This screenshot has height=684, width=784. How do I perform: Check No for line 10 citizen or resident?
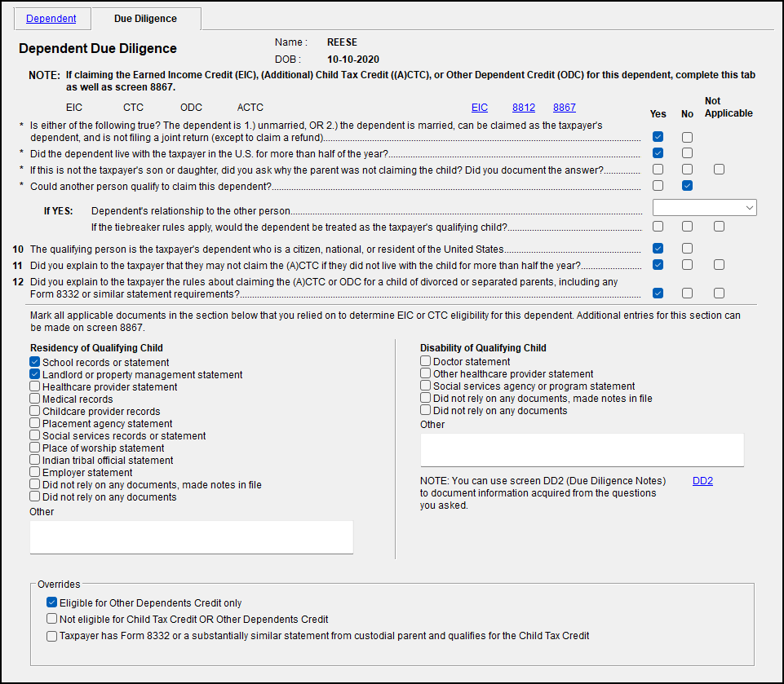tap(687, 249)
